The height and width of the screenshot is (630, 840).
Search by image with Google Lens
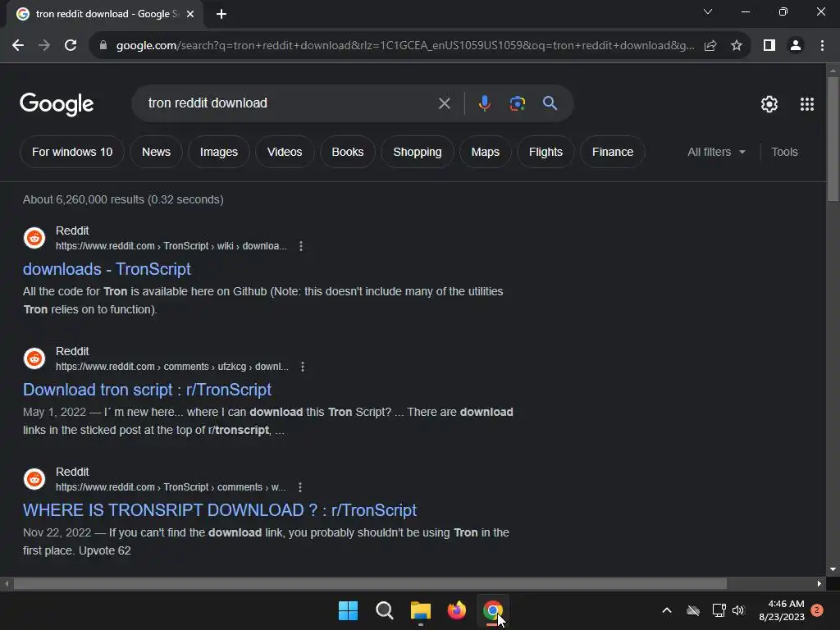(517, 103)
